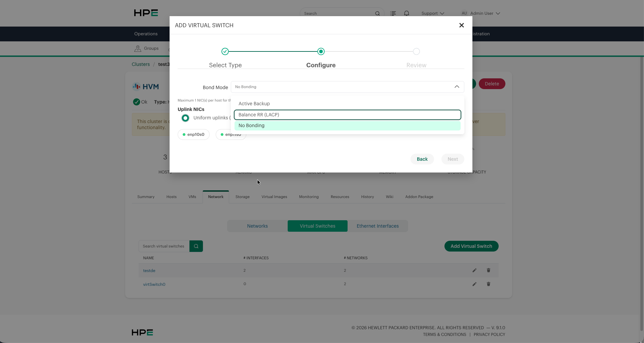Open Operations menu in navigation bar
This screenshot has width=644, height=343.
pos(146,34)
